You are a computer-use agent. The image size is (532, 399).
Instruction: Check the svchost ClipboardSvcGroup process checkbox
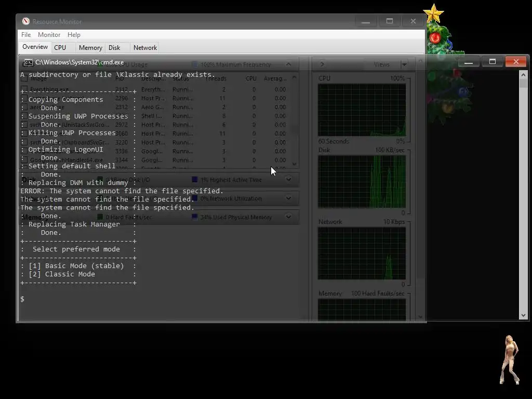point(24,142)
